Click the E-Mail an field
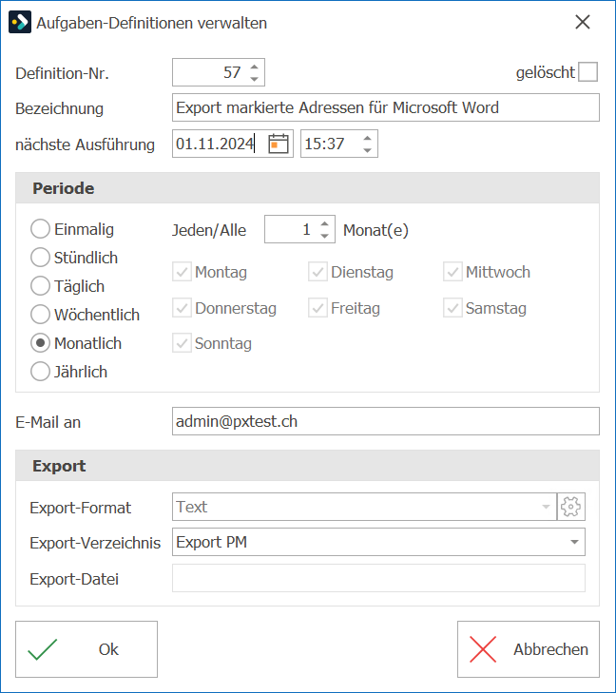616x693 pixels. point(386,421)
